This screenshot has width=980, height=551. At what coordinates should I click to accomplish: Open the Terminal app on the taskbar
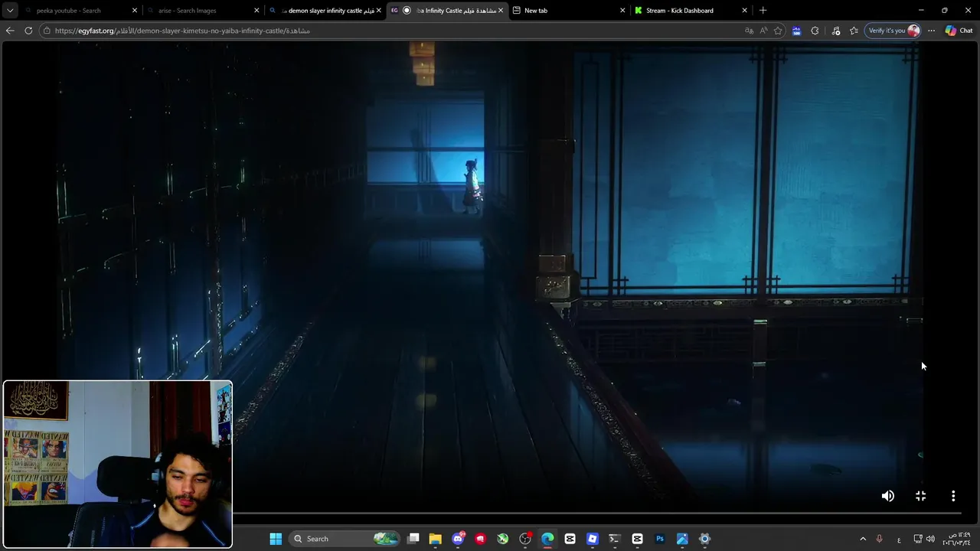(x=614, y=539)
